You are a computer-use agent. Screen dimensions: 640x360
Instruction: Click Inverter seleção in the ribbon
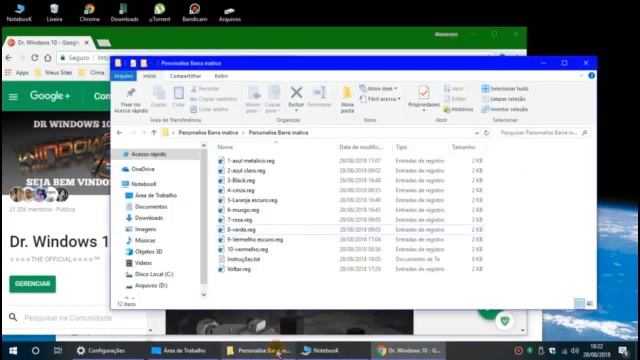pyautogui.click(x=505, y=109)
